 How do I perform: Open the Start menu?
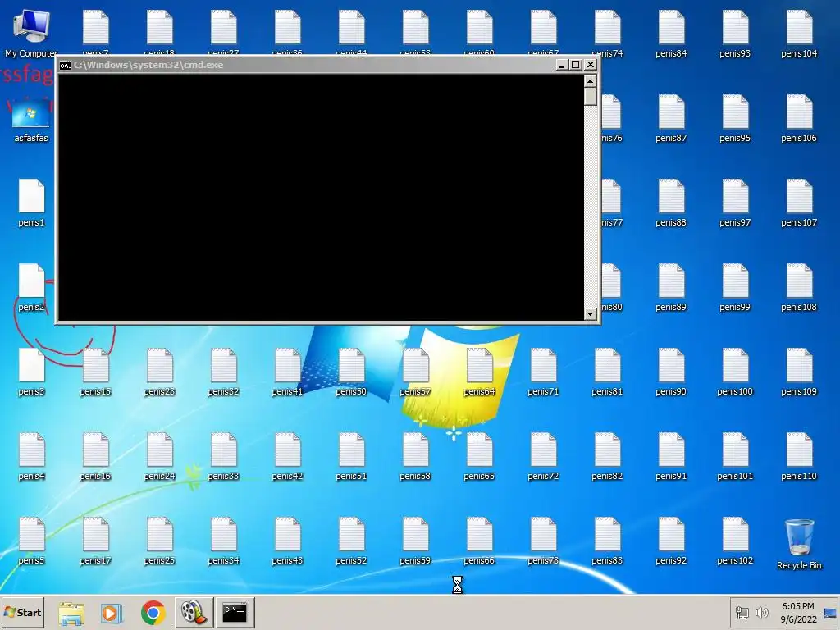tap(22, 612)
